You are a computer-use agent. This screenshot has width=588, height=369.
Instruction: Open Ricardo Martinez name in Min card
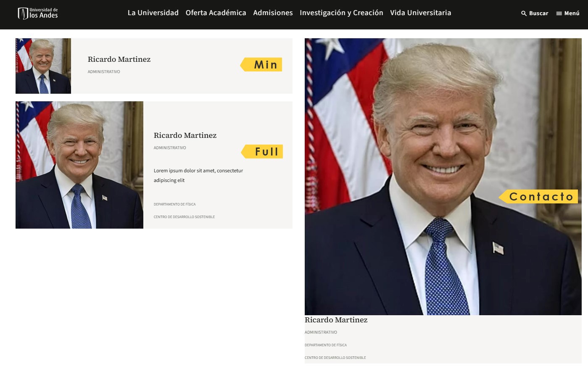[119, 59]
